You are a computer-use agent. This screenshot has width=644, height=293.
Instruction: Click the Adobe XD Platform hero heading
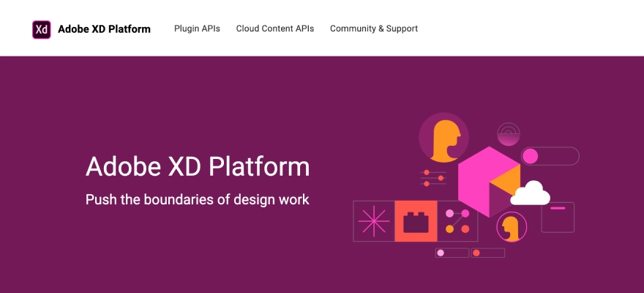click(x=198, y=166)
